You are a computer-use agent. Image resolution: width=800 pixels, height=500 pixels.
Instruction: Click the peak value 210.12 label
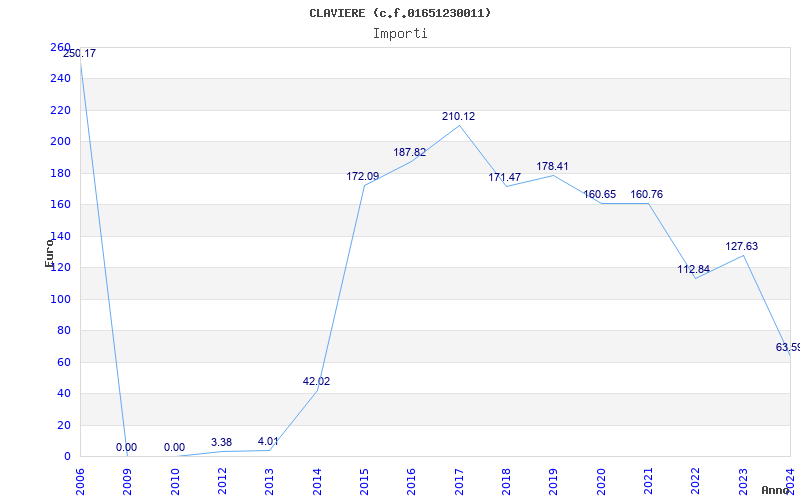(x=458, y=116)
